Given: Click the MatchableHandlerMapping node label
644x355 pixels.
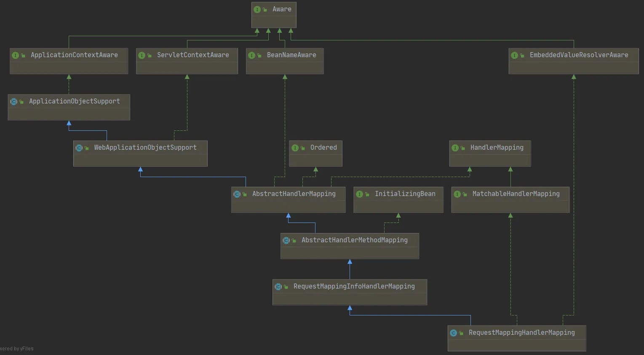Looking at the screenshot, I should pyautogui.click(x=516, y=194).
